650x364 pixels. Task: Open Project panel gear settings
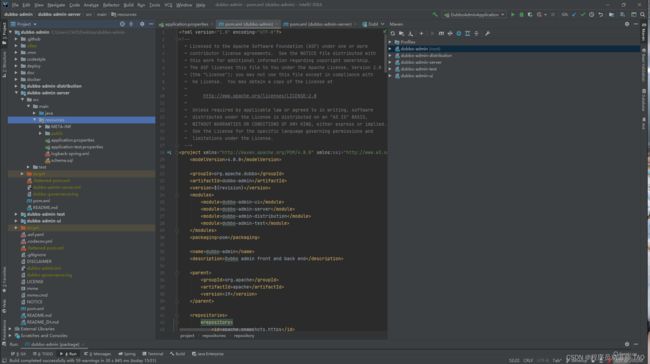pos(142,24)
